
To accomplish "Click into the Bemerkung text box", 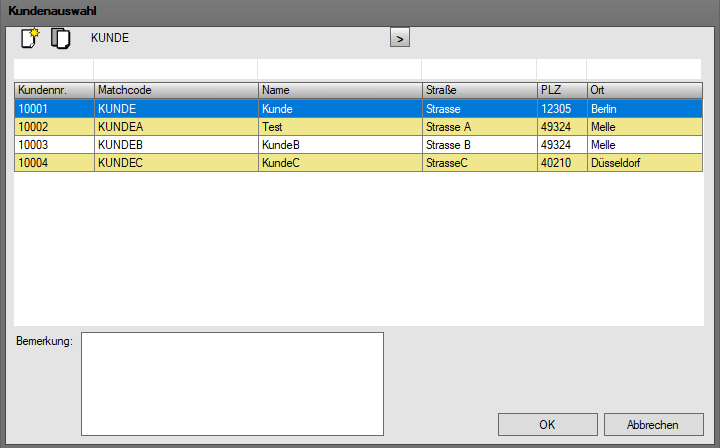I will point(232,384).
